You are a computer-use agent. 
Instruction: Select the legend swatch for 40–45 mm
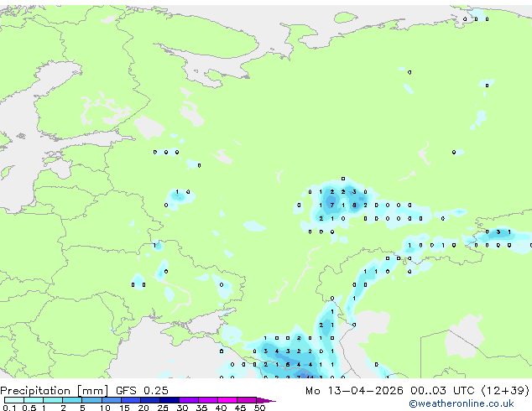coord(227,400)
